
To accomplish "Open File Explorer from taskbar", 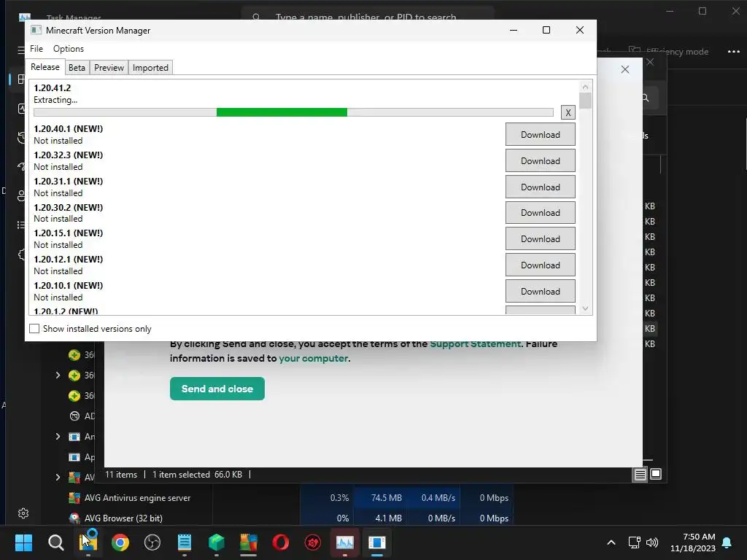I will (88, 542).
